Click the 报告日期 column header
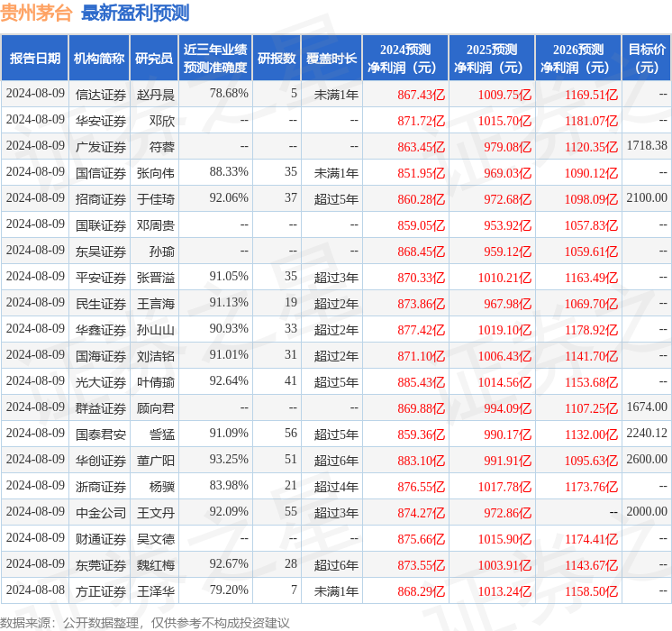 click(x=35, y=58)
